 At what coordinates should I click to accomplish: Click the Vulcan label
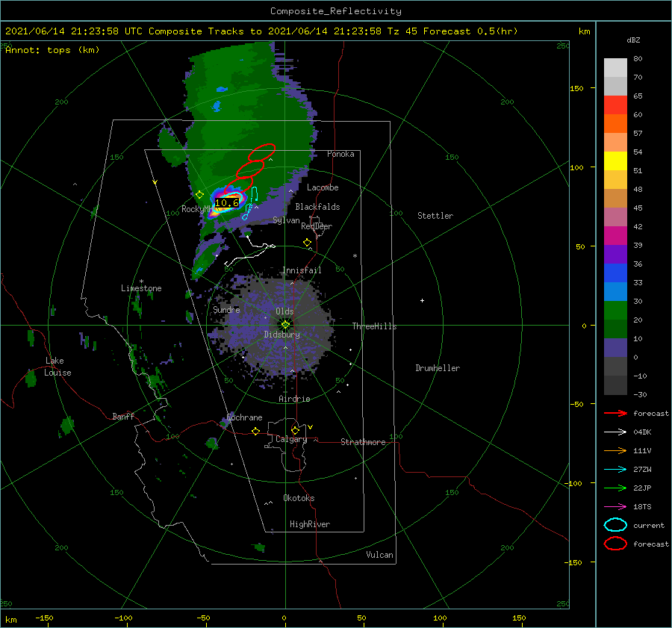(x=379, y=555)
